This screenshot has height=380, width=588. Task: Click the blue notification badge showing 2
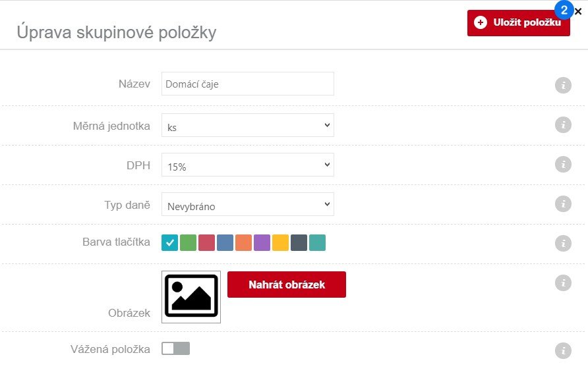click(565, 9)
